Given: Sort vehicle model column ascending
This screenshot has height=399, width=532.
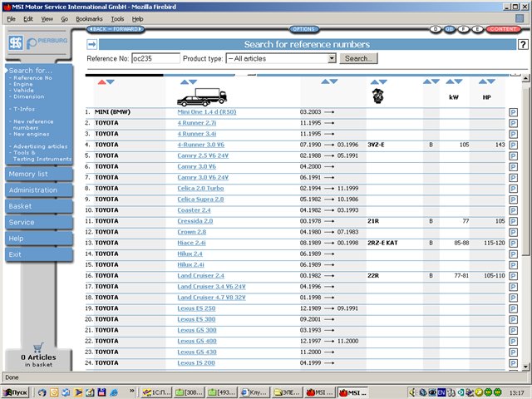Looking at the screenshot, I should pyautogui.click(x=185, y=82).
